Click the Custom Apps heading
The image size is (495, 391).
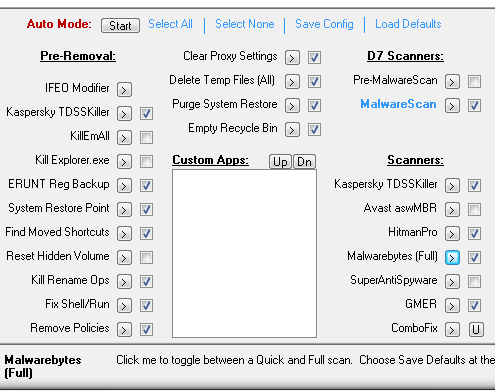210,160
